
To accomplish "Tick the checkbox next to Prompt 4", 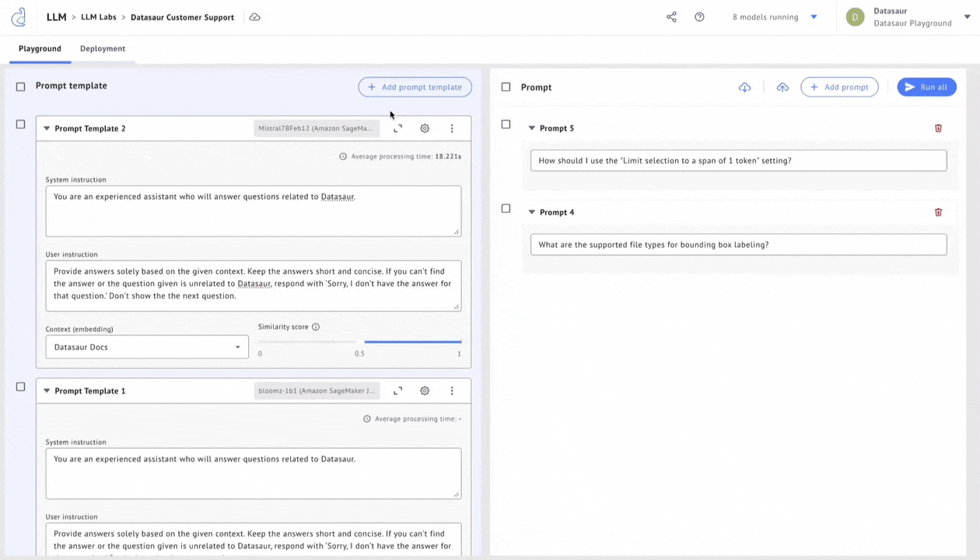I will tap(506, 208).
